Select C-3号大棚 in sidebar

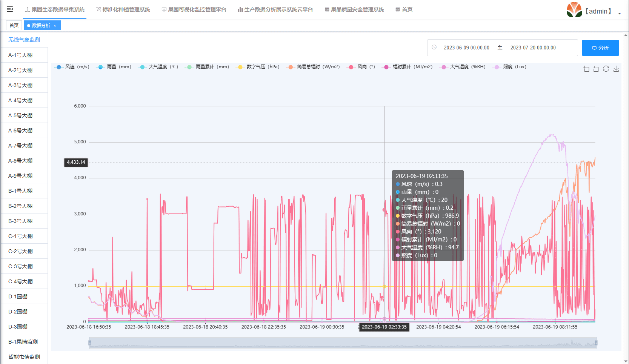[24, 266]
